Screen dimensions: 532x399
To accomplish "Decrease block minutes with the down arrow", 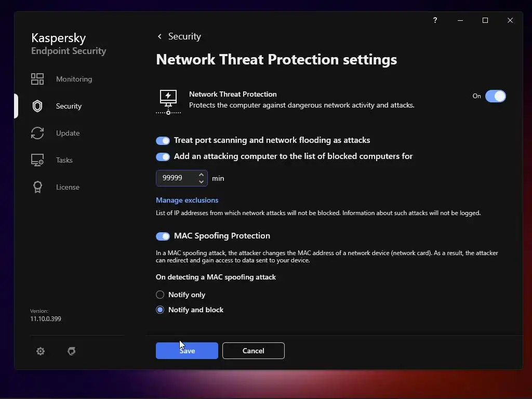I will (x=201, y=182).
